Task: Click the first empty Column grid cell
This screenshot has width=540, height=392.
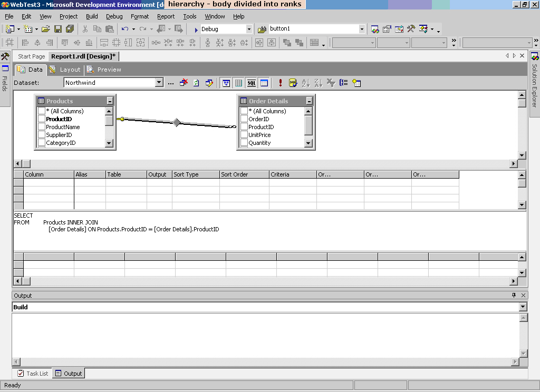Action: pos(49,182)
